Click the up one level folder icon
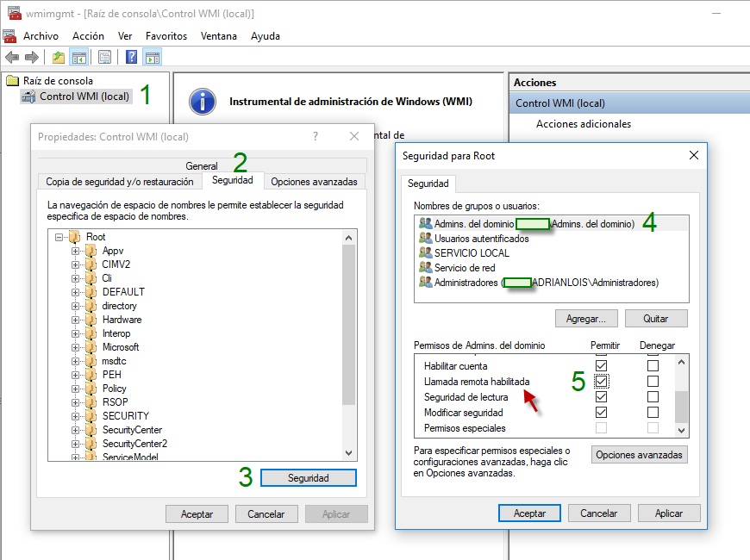This screenshot has width=750, height=560. (59, 58)
